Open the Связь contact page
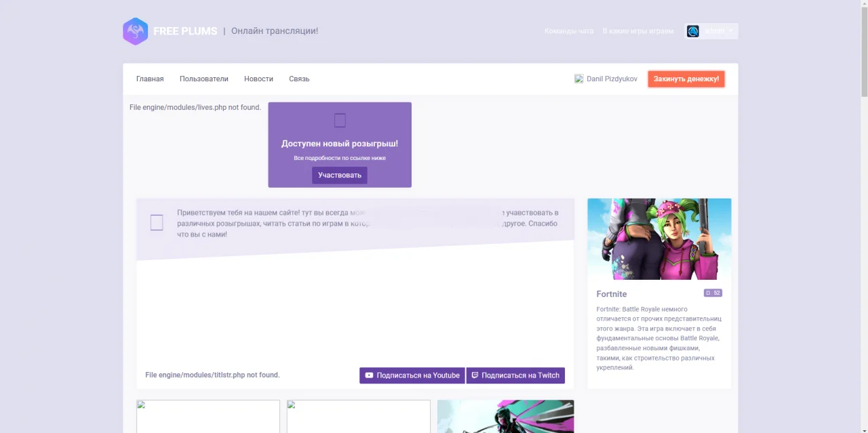 (x=299, y=79)
